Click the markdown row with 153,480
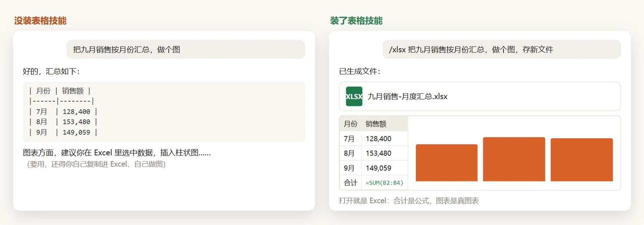The height and width of the screenshot is (225, 644). point(63,122)
